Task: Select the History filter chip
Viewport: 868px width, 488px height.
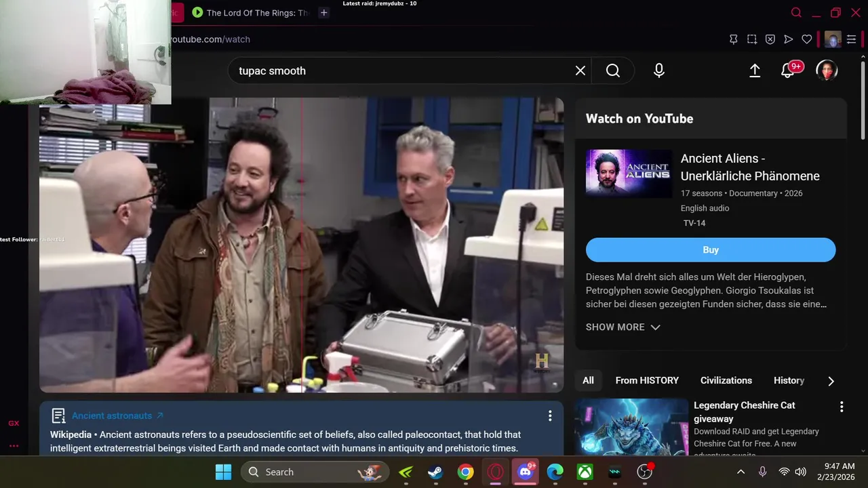Action: click(789, 380)
